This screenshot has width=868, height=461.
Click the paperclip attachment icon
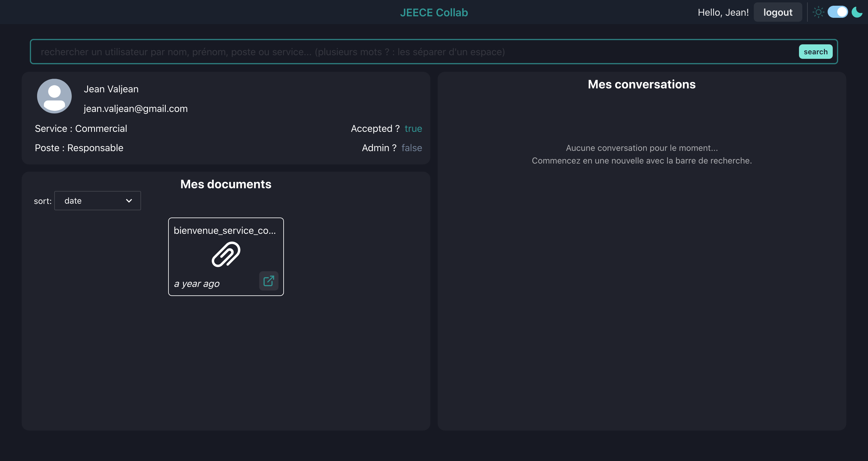[226, 254]
